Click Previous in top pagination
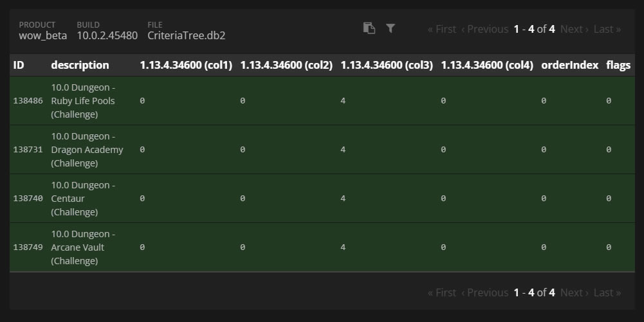The height and width of the screenshot is (322, 644). pos(484,29)
